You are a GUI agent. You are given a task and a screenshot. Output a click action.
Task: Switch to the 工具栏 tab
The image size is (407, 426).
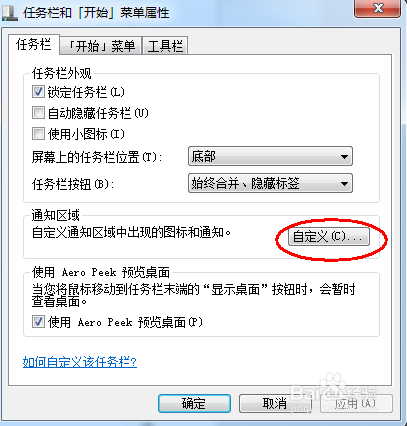pos(165,46)
